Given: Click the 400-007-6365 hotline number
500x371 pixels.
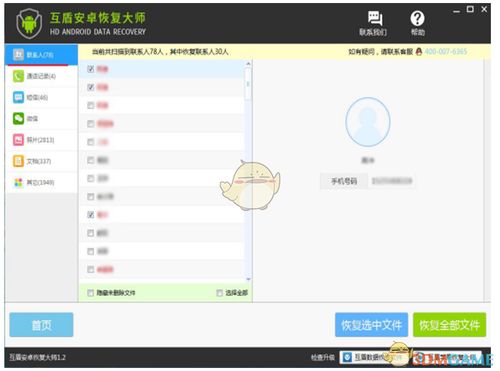Looking at the screenshot, I should click(x=446, y=52).
